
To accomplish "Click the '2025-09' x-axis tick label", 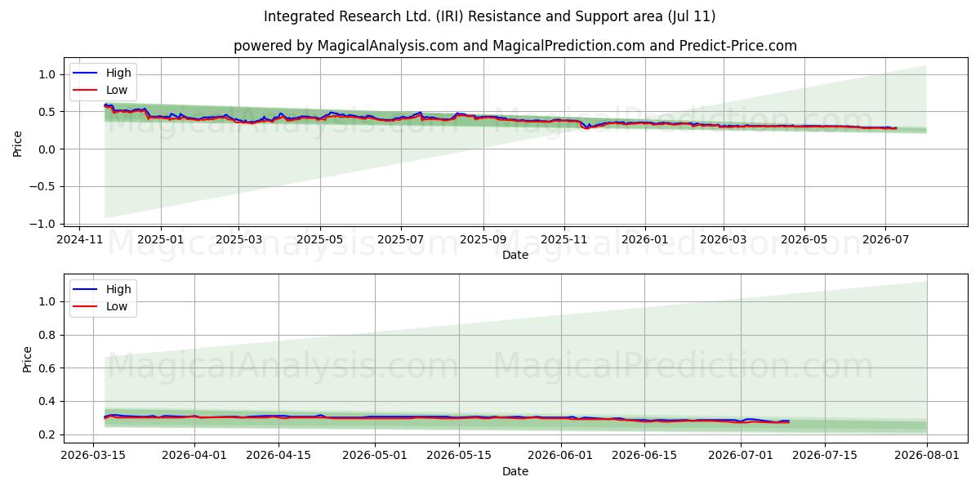I will 483,240.
